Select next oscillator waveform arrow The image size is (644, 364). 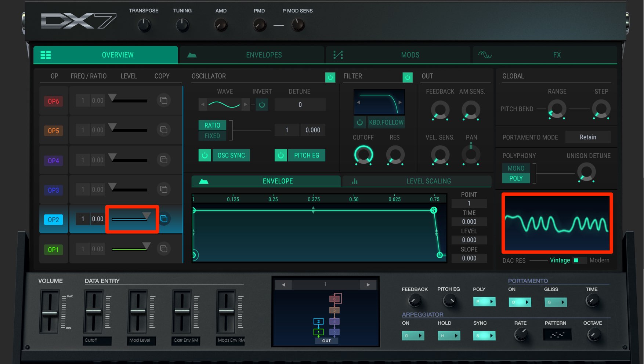pyautogui.click(x=245, y=105)
